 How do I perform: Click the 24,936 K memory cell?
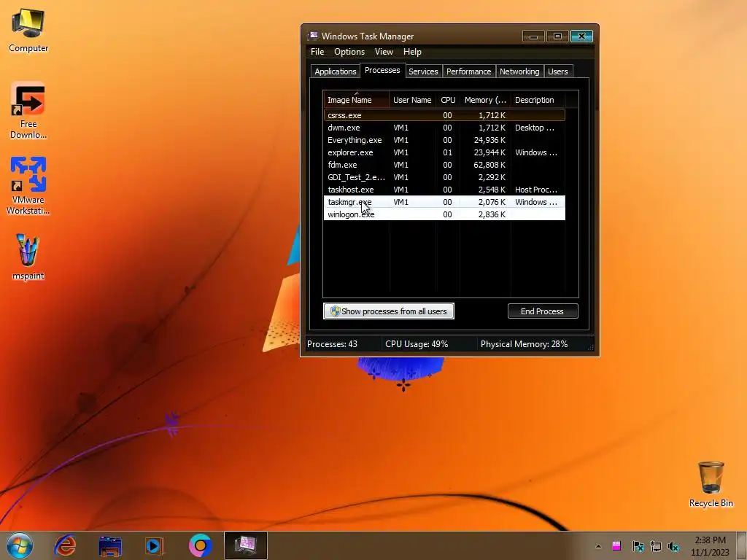489,140
